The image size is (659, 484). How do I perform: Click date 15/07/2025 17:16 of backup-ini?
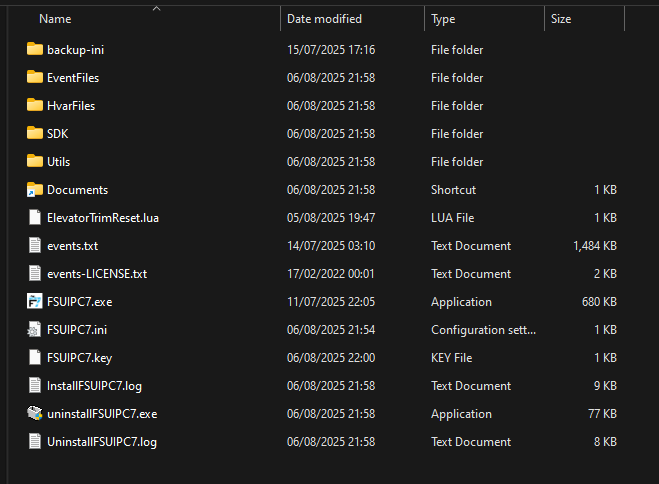click(x=331, y=50)
